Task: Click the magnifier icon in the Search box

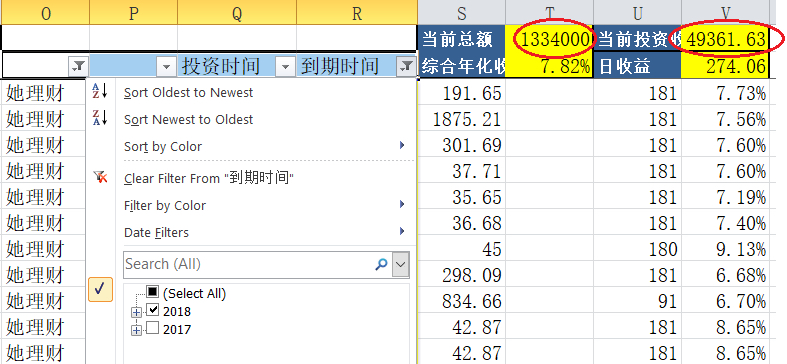Action: click(x=381, y=264)
